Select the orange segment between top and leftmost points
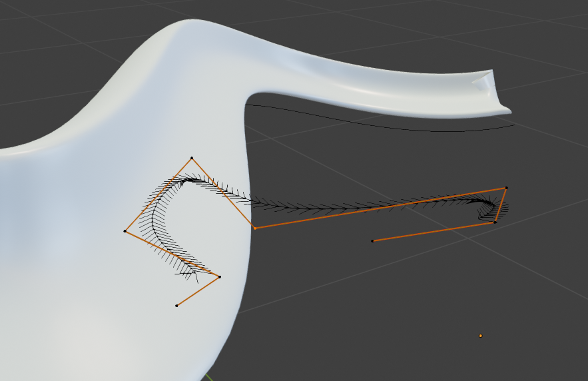Viewport: 588px width, 381px height. [158, 194]
